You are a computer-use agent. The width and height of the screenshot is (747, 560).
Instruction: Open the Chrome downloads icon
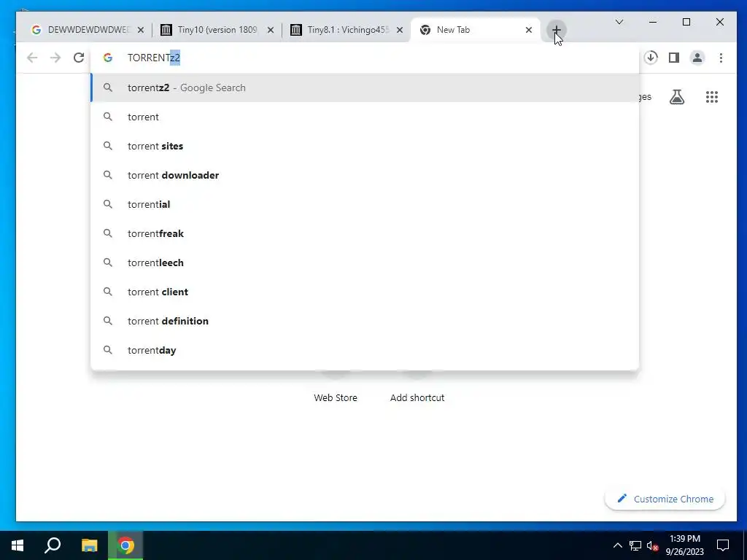pos(651,58)
